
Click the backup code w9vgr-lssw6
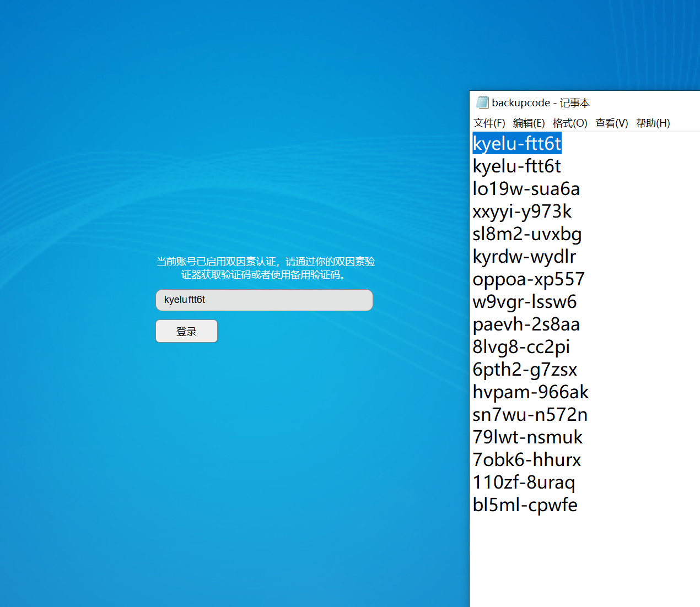525,301
